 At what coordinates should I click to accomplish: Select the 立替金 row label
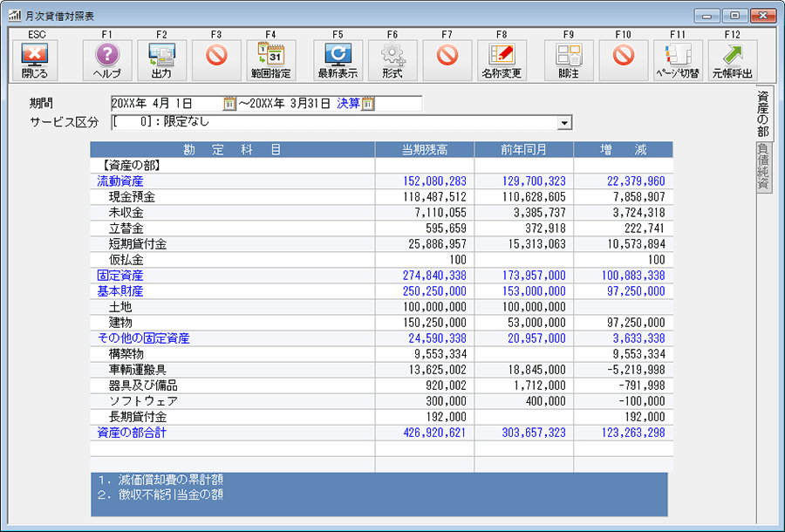pos(126,228)
